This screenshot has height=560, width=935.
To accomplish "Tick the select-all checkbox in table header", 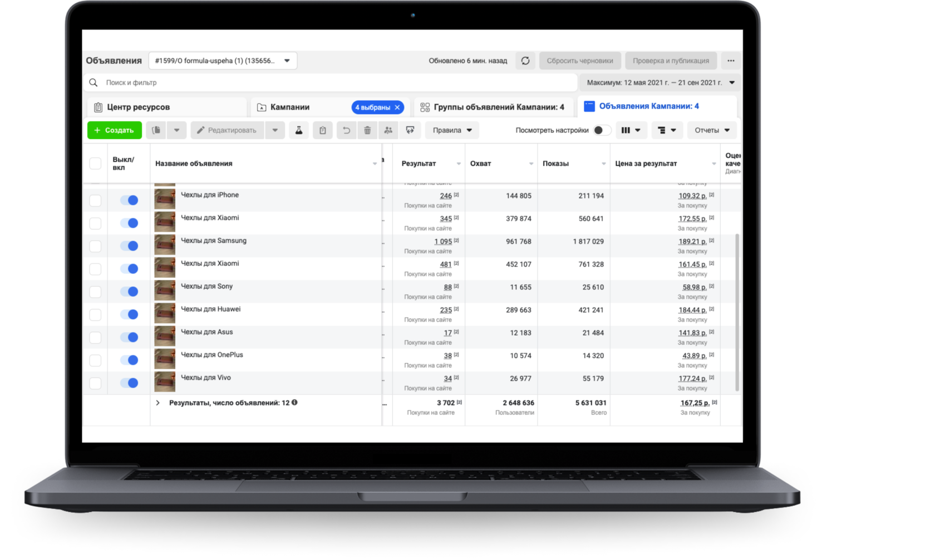I will (x=96, y=163).
